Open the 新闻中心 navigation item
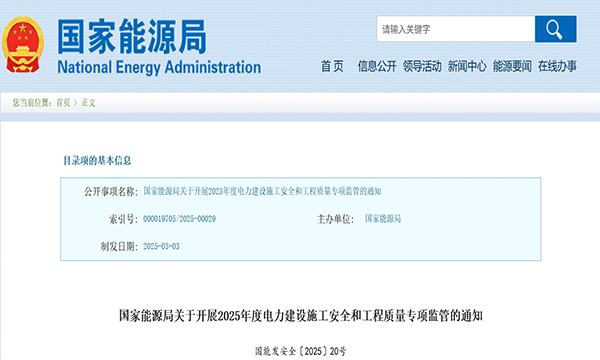Screen dimensions: 600x360 (x=467, y=66)
